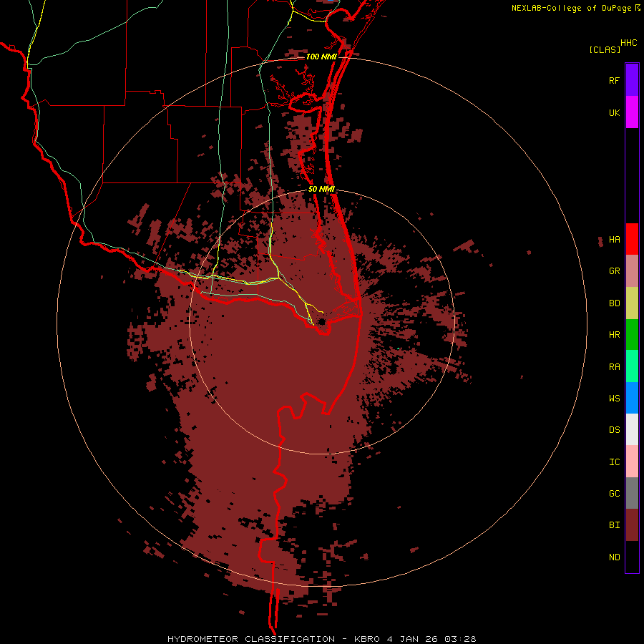Click the HHC product label
The image size is (644, 644).
(x=629, y=43)
